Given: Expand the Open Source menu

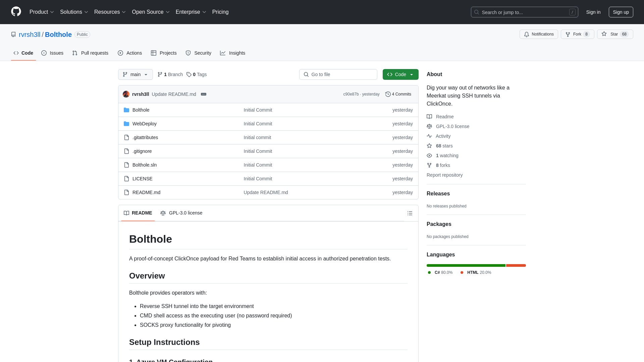Looking at the screenshot, I should [x=151, y=12].
